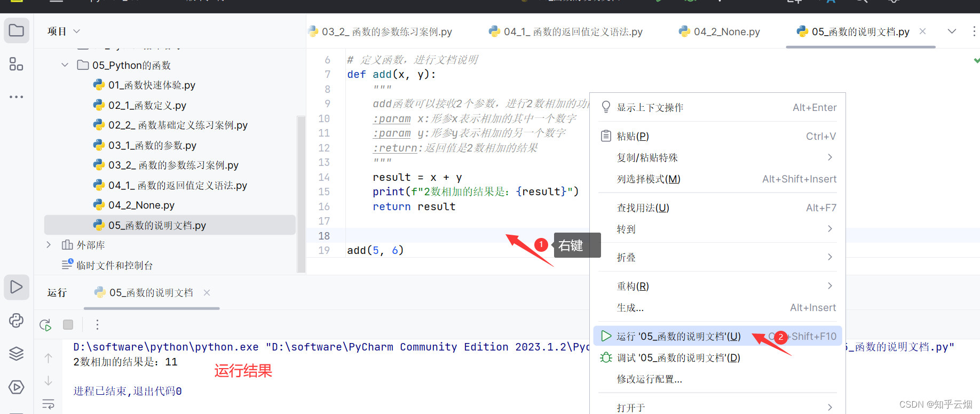980x414 pixels.
Task: Select 05_函数的说明文档.py in project tree
Action: click(170, 225)
